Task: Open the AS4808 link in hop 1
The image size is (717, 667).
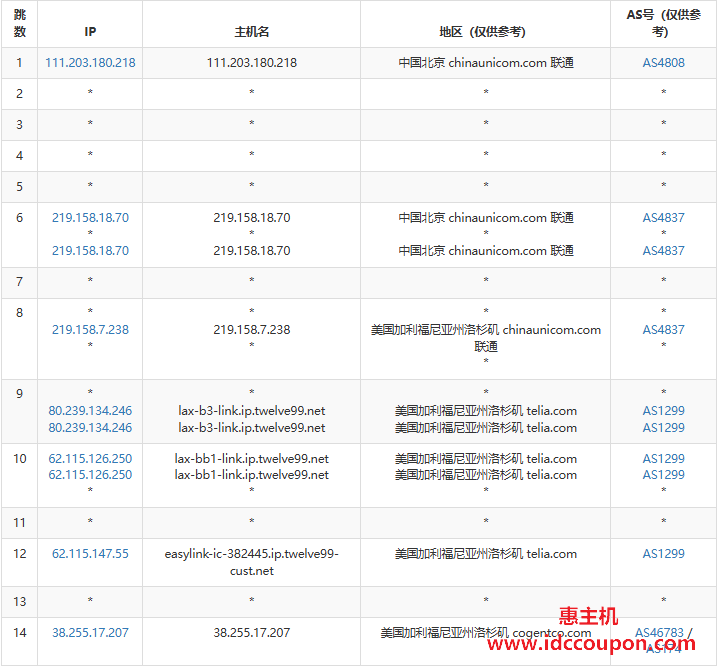Action: 663,63
